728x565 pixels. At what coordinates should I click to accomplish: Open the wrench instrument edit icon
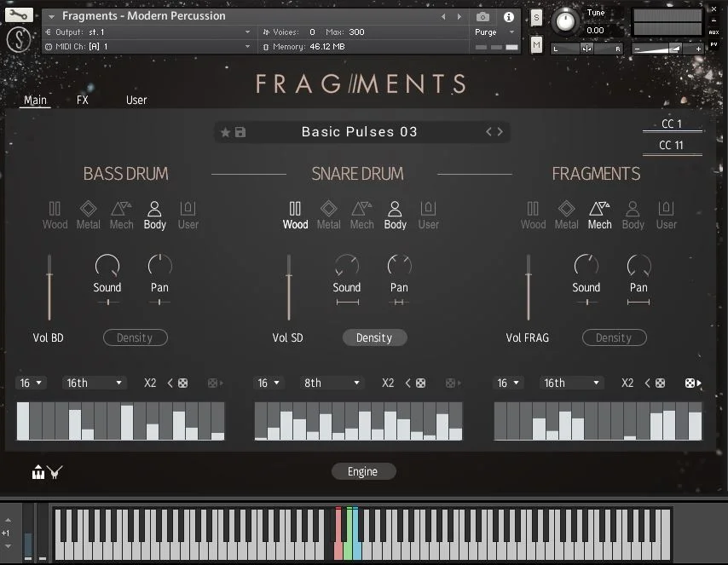[19, 14]
